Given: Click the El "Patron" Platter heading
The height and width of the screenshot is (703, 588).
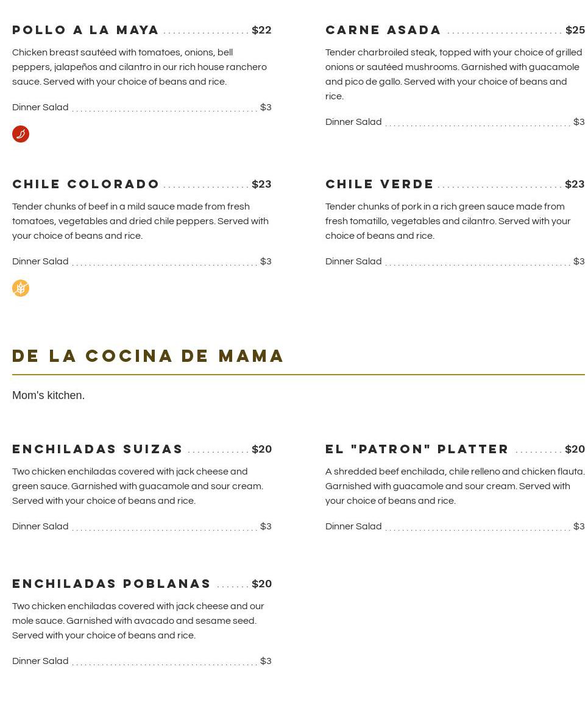Looking at the screenshot, I should 417,449.
